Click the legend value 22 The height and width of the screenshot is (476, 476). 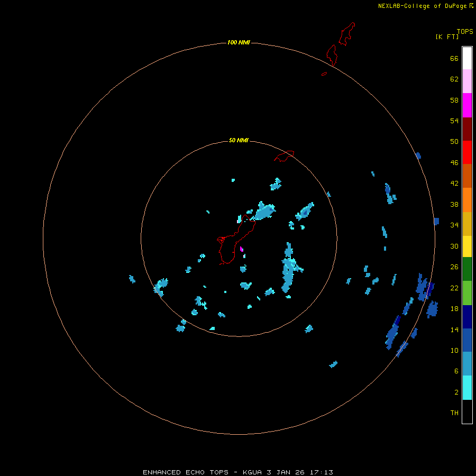point(454,288)
